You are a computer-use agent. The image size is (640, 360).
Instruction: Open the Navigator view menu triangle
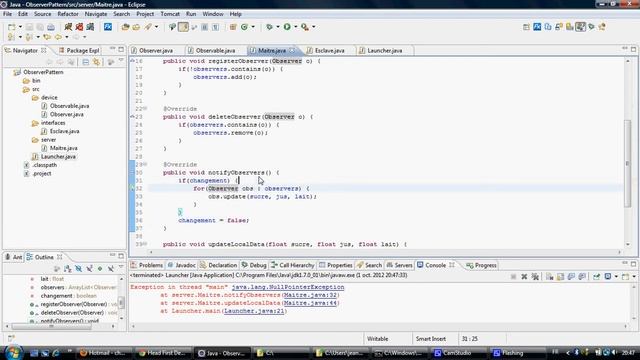point(121,61)
